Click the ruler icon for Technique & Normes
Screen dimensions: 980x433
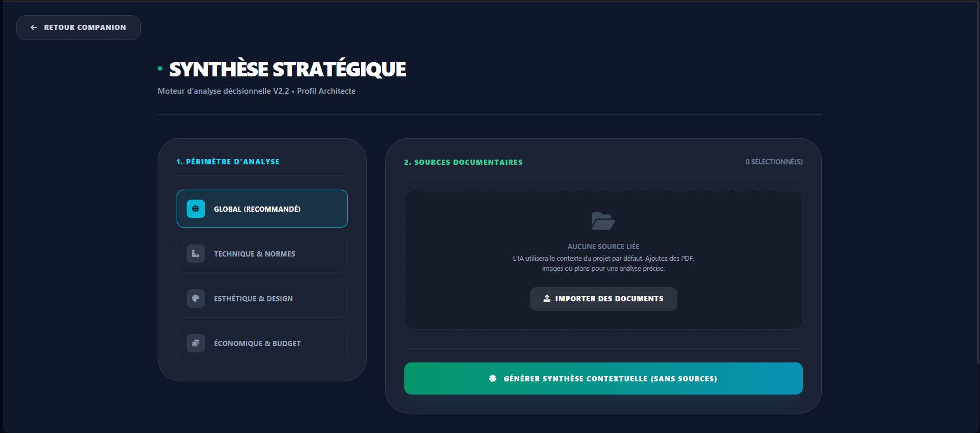tap(196, 254)
